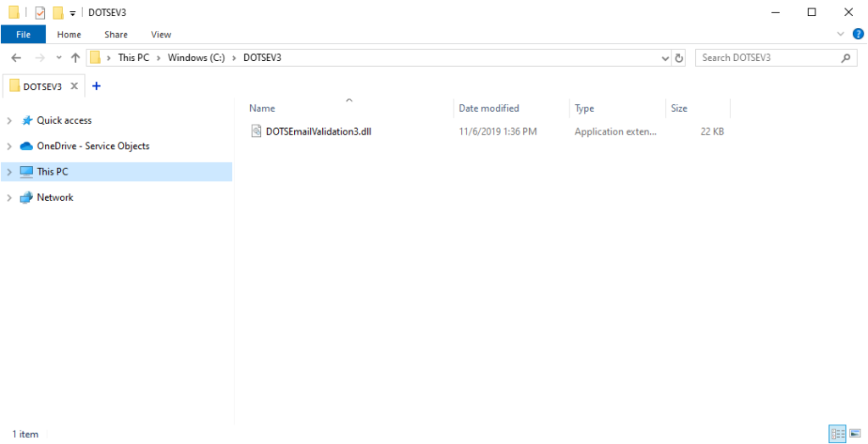The image size is (868, 444).
Task: Click the DLL file icon
Action: click(x=256, y=131)
